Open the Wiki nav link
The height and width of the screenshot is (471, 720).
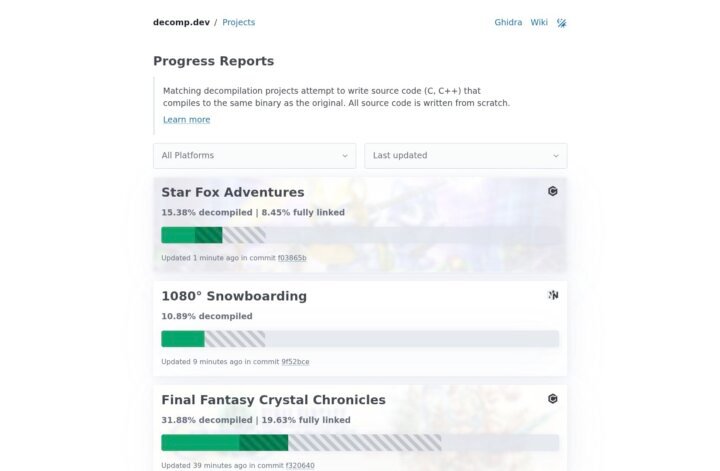click(x=539, y=22)
